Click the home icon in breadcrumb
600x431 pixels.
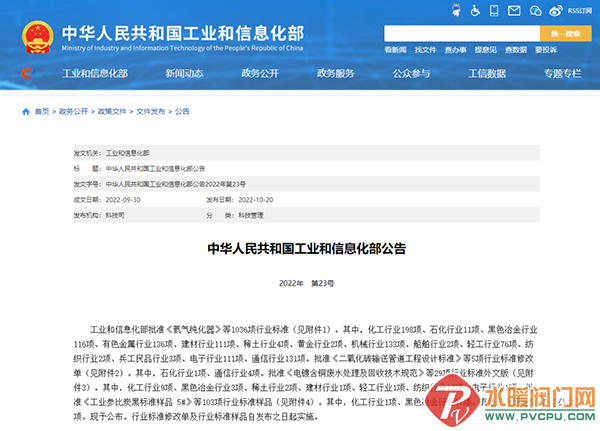[26, 111]
